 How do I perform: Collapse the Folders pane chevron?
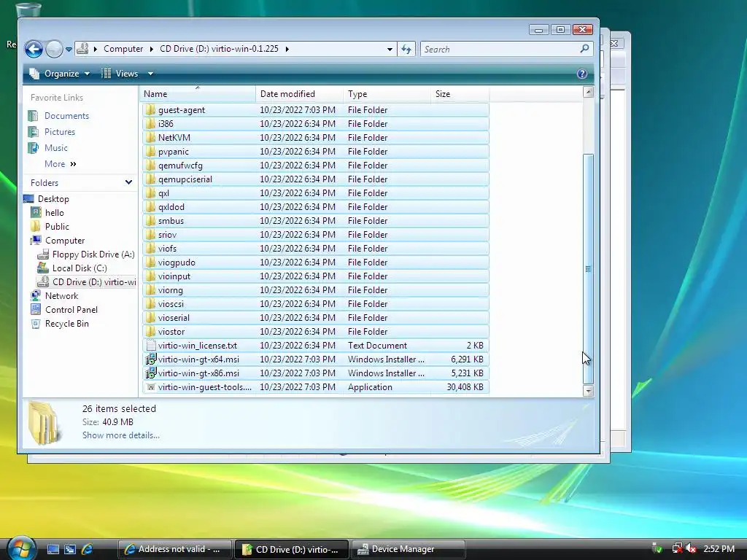[x=128, y=182]
